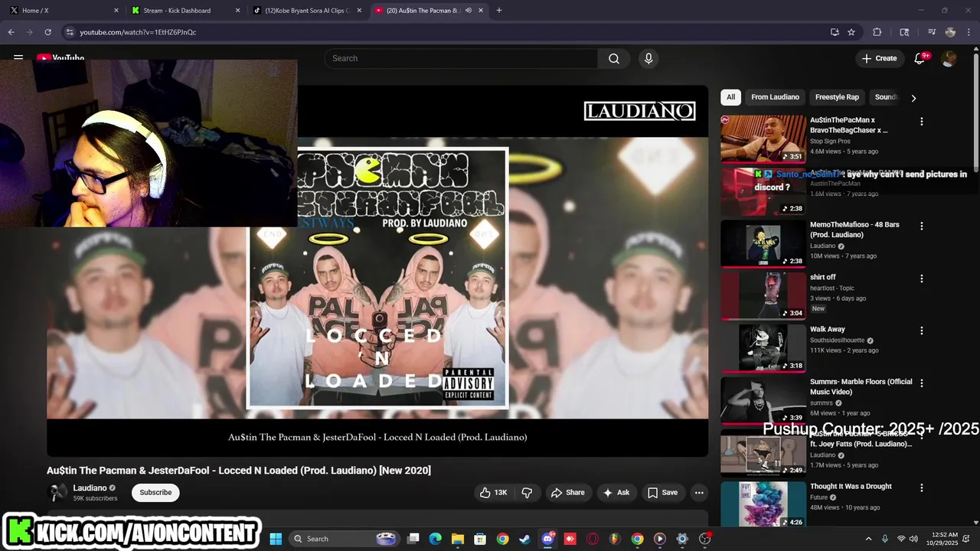Install or cast page icon in address bar
The height and width of the screenshot is (551, 980).
pos(835,32)
